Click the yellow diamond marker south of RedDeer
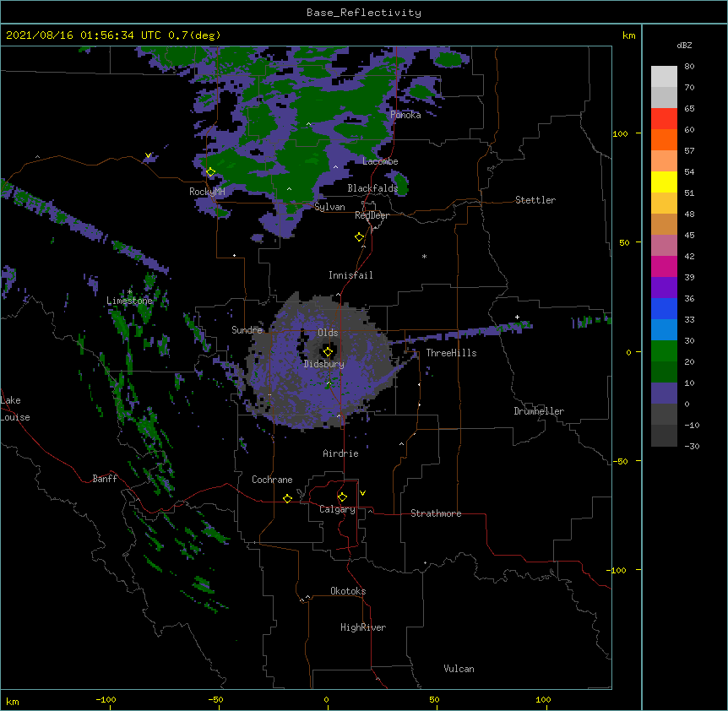The height and width of the screenshot is (711, 728). click(x=359, y=237)
